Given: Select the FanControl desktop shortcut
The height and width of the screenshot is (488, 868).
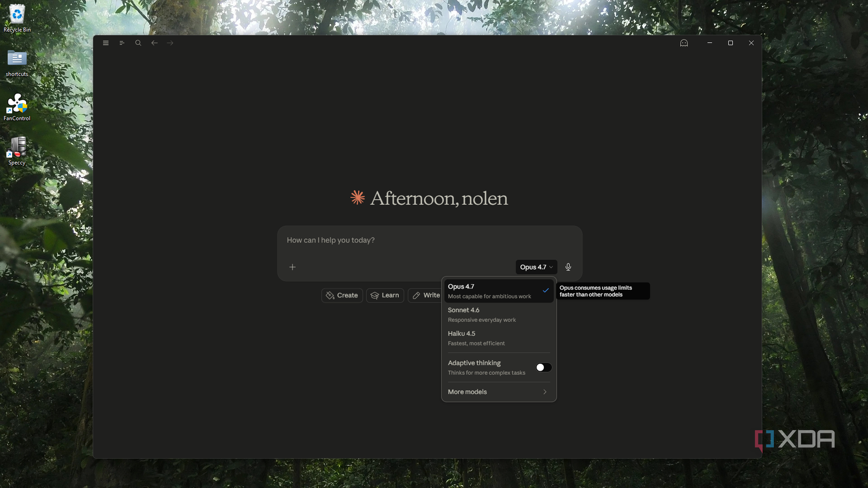Looking at the screenshot, I should (x=17, y=107).
